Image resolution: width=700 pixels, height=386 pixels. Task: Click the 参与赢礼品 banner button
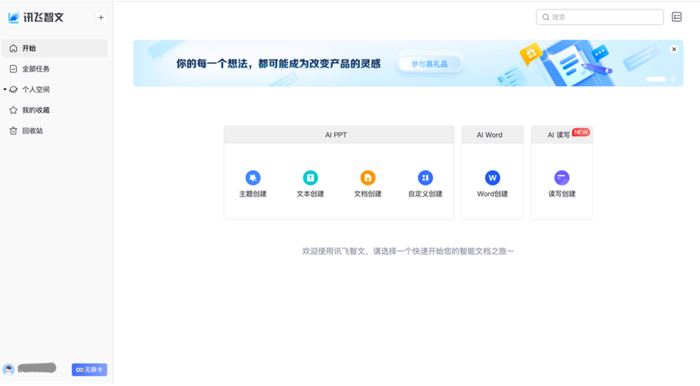[x=429, y=64]
